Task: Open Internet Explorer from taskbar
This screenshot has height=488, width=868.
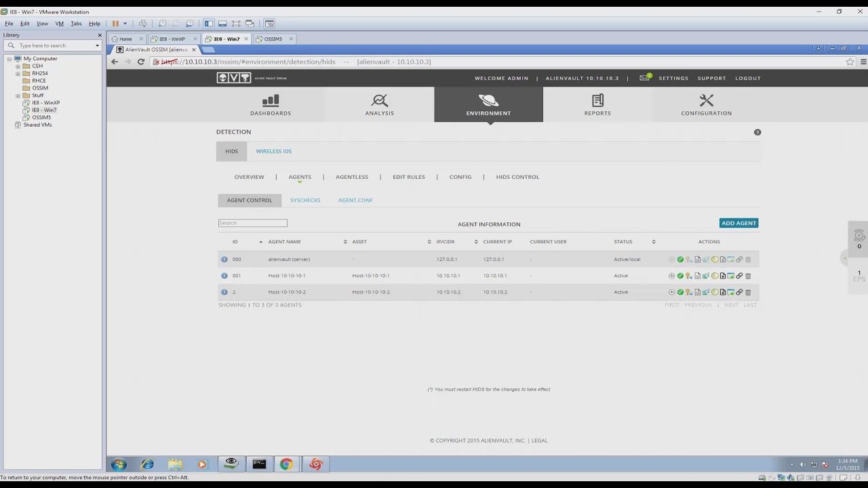Action: tap(147, 464)
